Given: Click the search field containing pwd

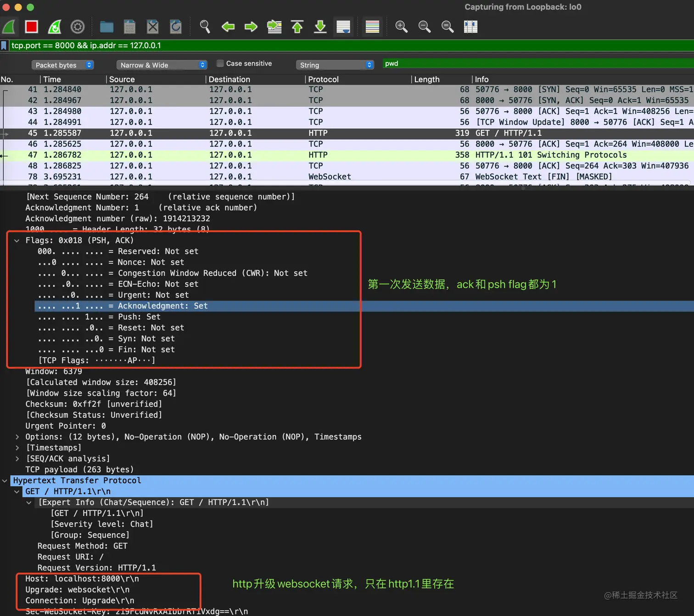Looking at the screenshot, I should click(x=538, y=64).
